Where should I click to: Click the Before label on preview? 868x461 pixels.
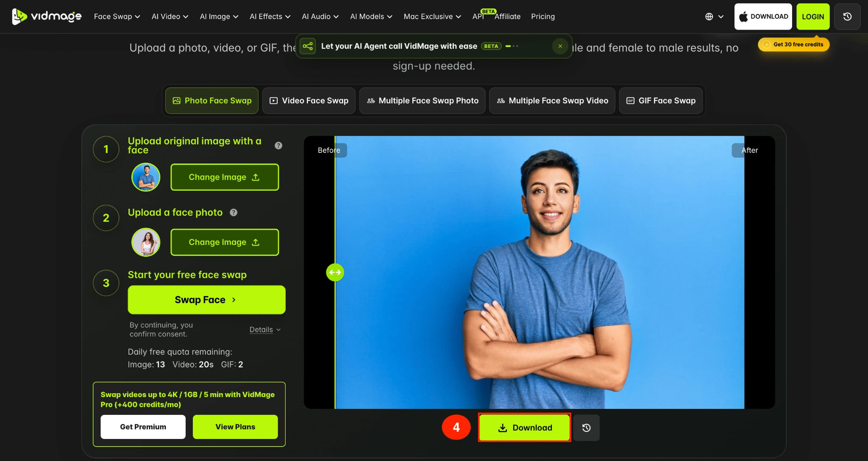pos(329,150)
